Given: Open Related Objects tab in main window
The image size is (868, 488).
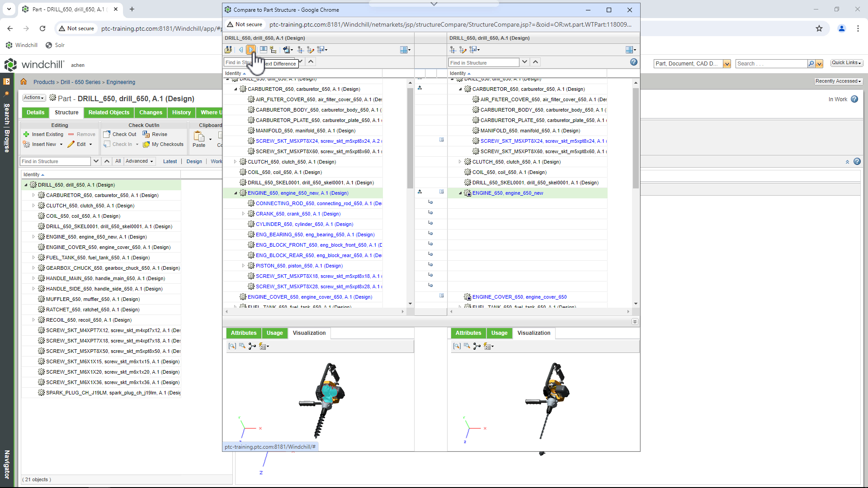Looking at the screenshot, I should pyautogui.click(x=109, y=113).
